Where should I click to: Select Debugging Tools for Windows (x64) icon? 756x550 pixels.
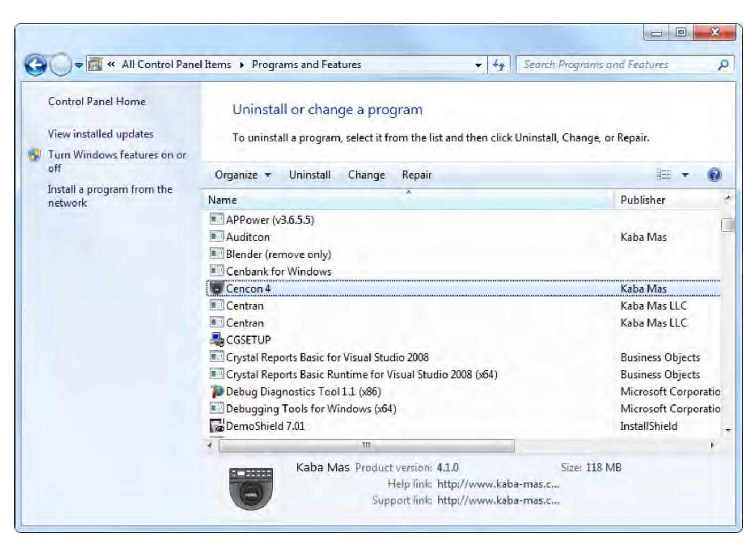(x=216, y=408)
